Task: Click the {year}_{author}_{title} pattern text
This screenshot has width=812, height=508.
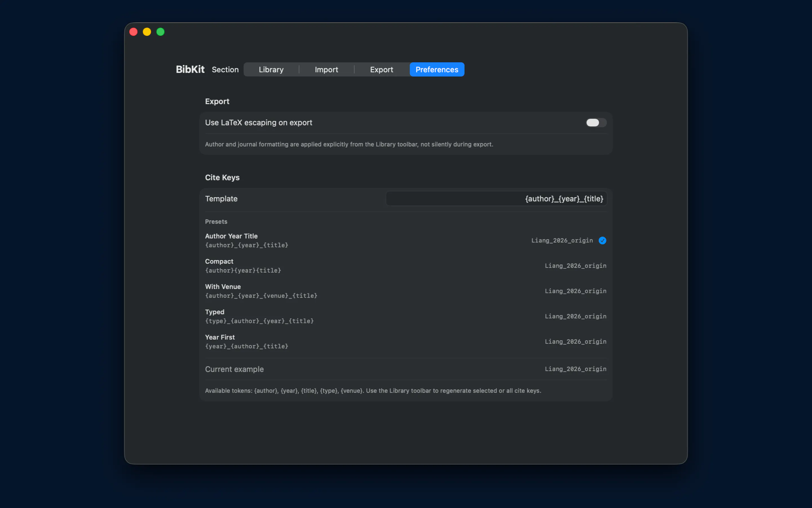Action: point(247,346)
